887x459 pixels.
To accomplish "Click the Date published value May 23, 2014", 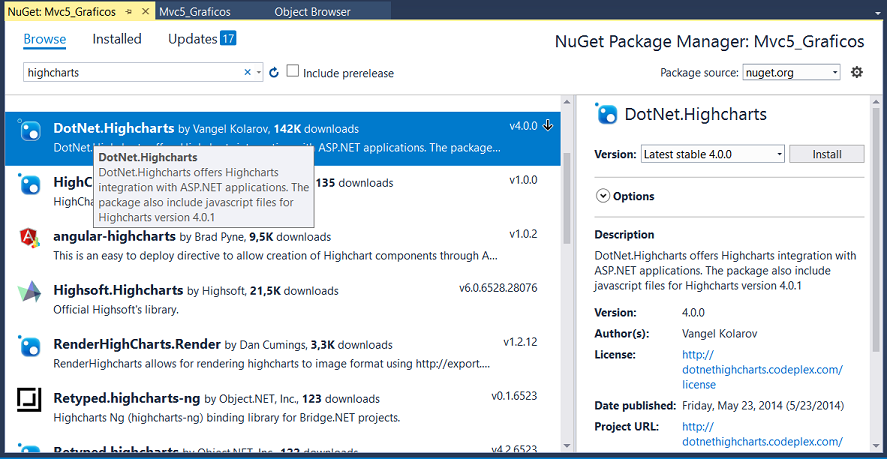I will click(x=763, y=406).
